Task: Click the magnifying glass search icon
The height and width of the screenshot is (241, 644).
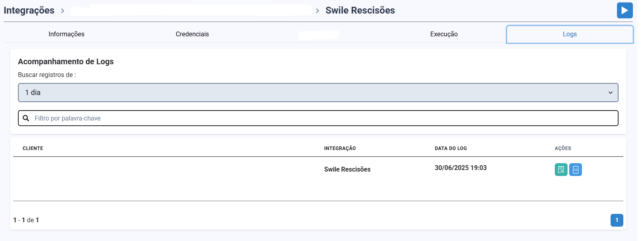Action: (x=26, y=118)
